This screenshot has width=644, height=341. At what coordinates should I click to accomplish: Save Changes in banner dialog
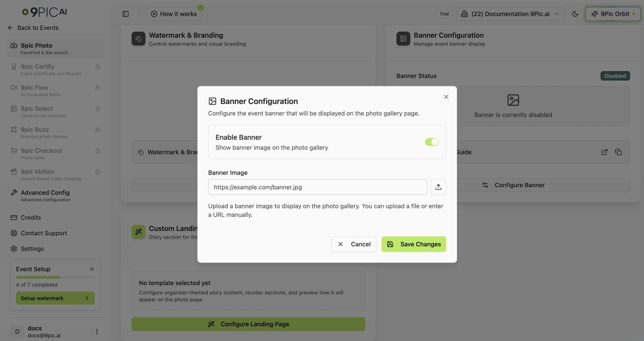click(414, 244)
